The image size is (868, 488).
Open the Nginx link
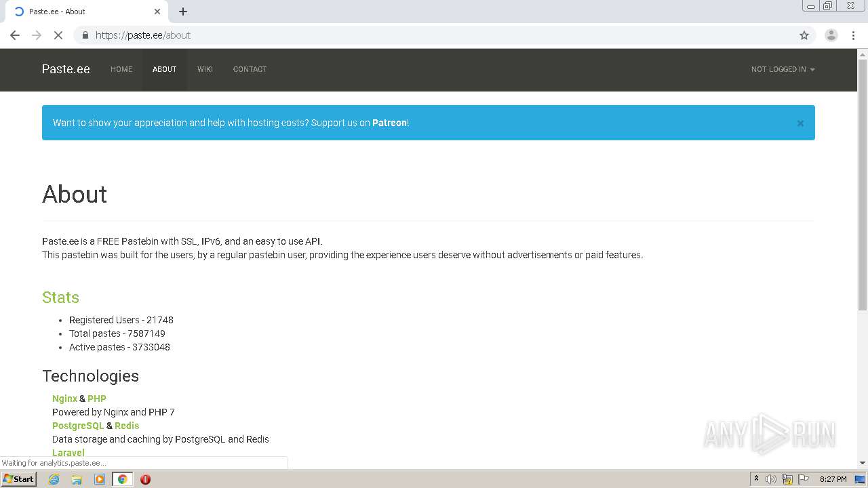(64, 399)
